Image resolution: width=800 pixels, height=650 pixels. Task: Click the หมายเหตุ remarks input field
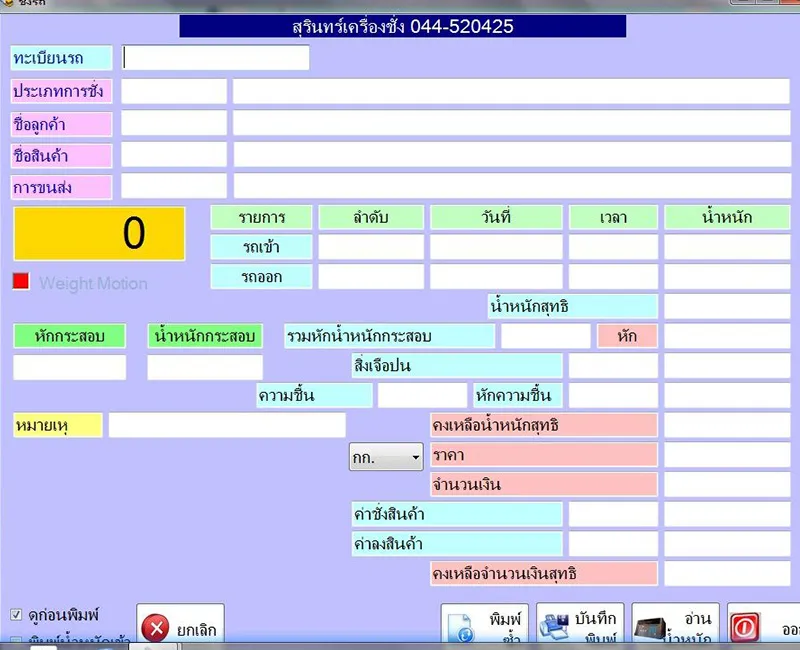point(227,424)
